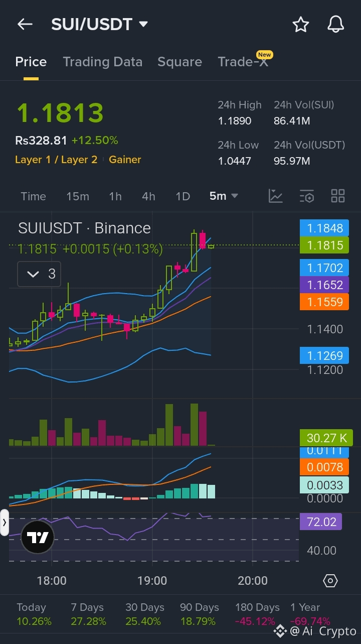Open the Gainer tag link
Image resolution: width=361 pixels, height=644 pixels.
click(125, 160)
